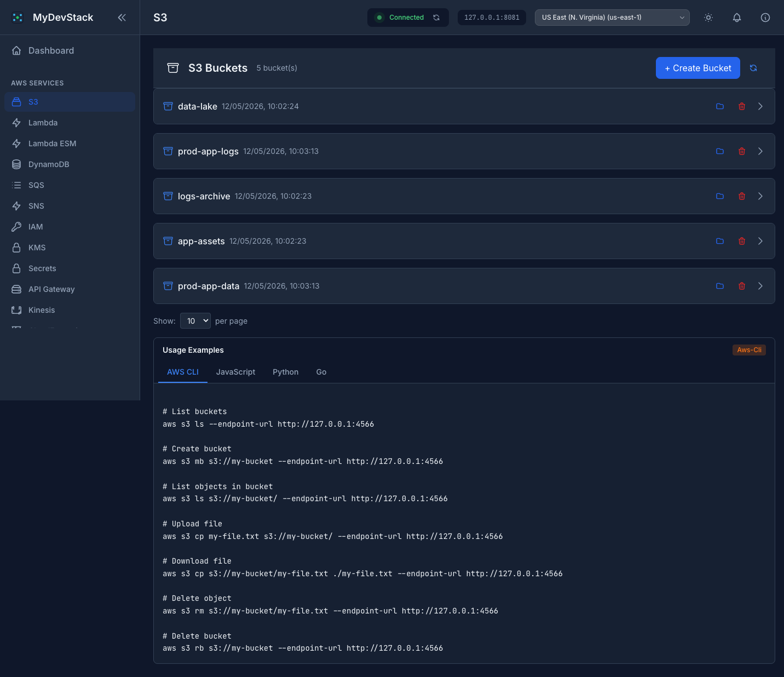Browse objects folder icon for prod-app-logs
This screenshot has width=784, height=677.
[x=720, y=151]
